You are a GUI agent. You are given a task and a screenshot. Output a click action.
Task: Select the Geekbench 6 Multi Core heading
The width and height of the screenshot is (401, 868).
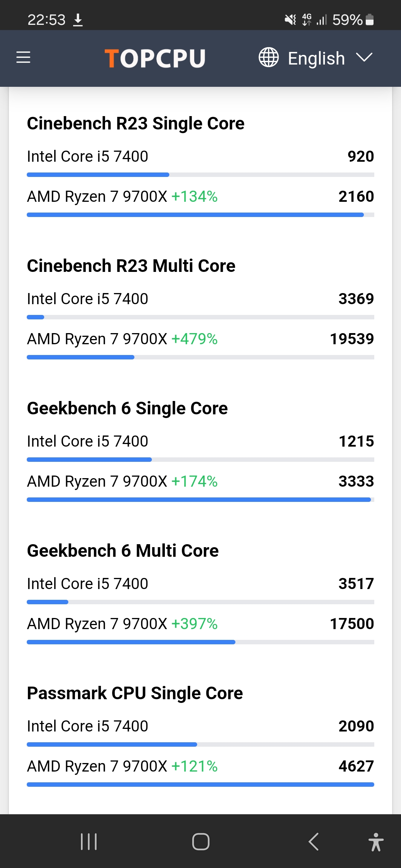click(x=123, y=551)
